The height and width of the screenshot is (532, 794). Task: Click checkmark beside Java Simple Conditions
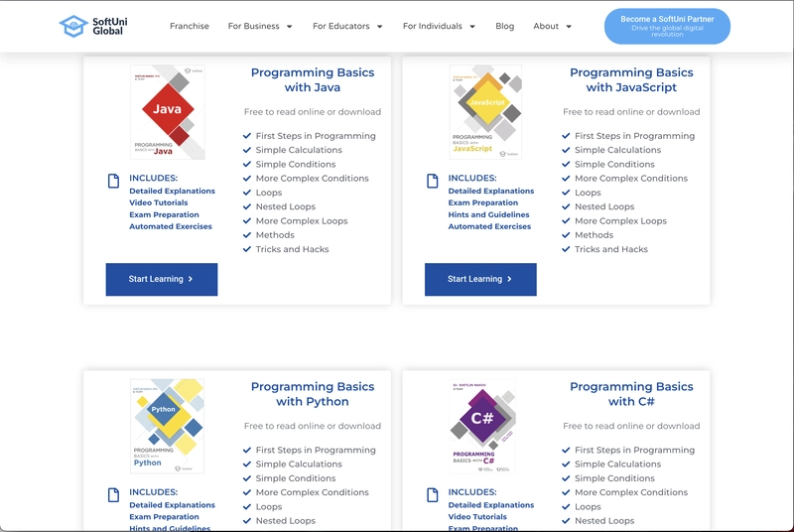(x=247, y=164)
